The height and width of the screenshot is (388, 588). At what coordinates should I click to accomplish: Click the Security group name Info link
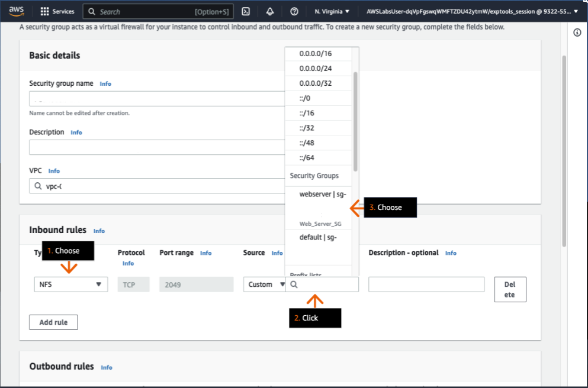click(105, 83)
